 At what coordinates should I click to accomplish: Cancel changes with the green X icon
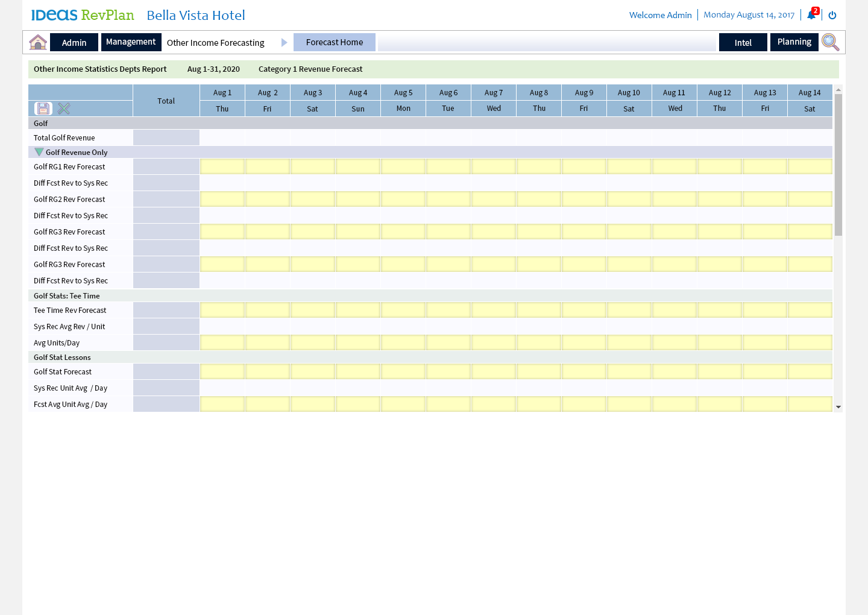tap(64, 109)
